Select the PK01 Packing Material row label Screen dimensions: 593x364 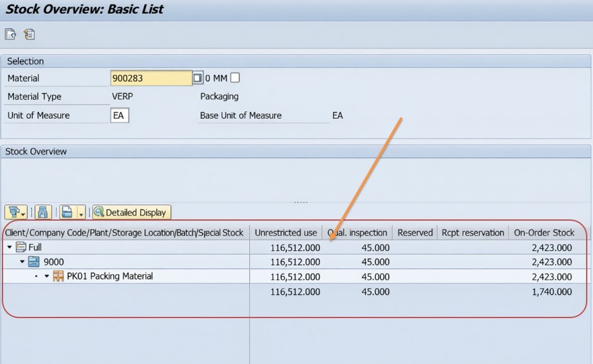click(110, 277)
